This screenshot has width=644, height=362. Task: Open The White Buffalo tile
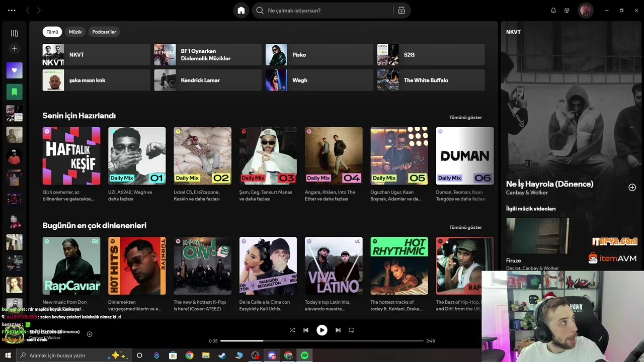(431, 80)
